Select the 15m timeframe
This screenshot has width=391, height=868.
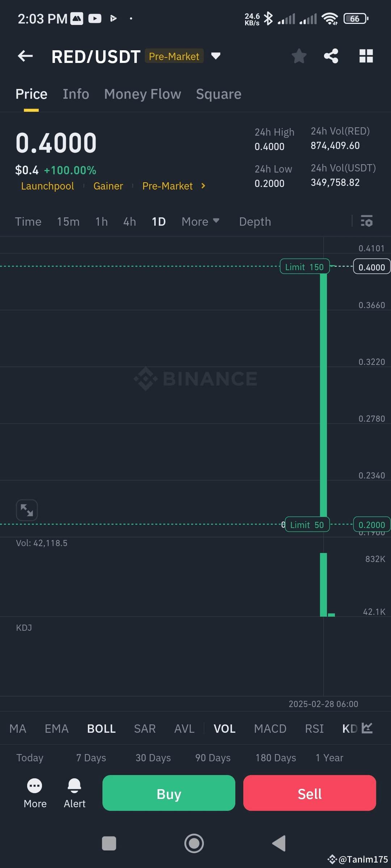click(68, 221)
